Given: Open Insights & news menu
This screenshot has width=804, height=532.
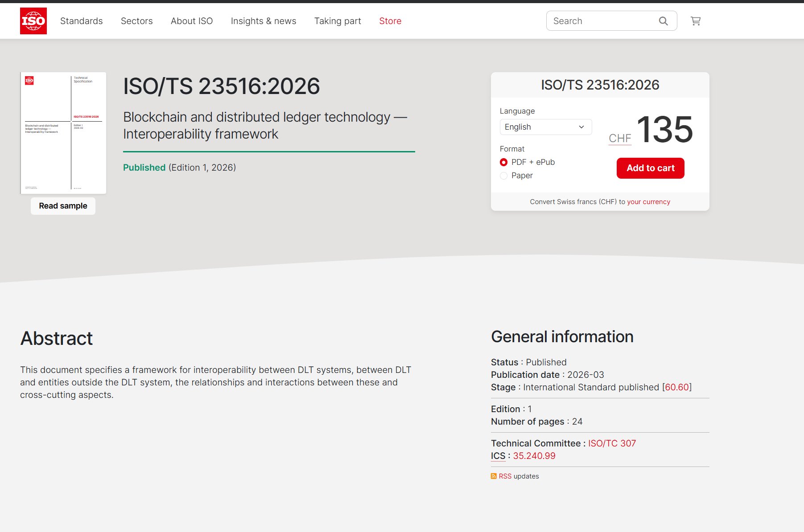Looking at the screenshot, I should [x=264, y=21].
